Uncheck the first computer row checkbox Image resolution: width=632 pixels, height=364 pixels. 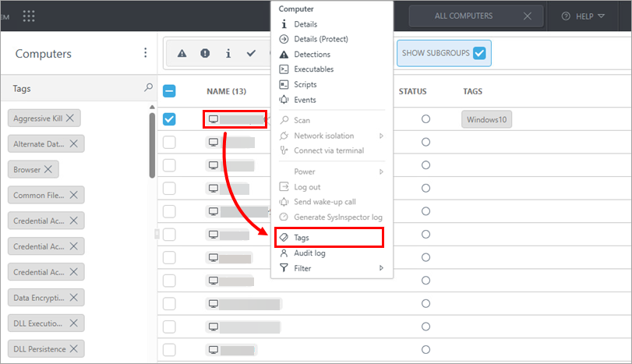click(x=169, y=119)
